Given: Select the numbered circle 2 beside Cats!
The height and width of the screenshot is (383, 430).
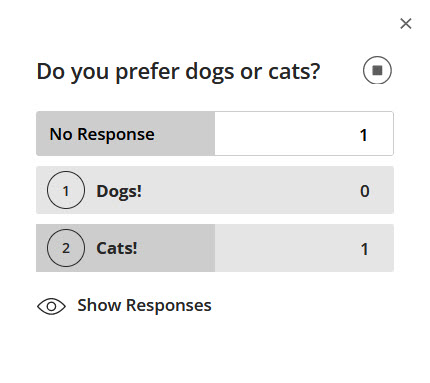Looking at the screenshot, I should (x=66, y=248).
